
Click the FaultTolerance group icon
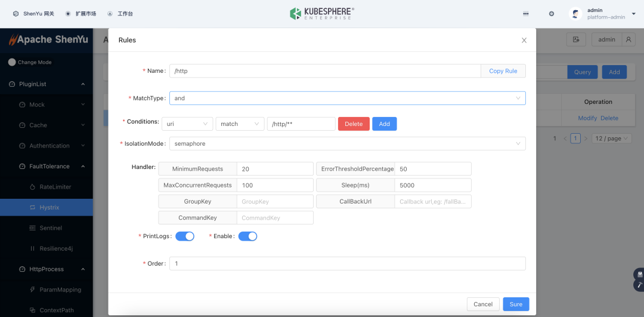22,166
